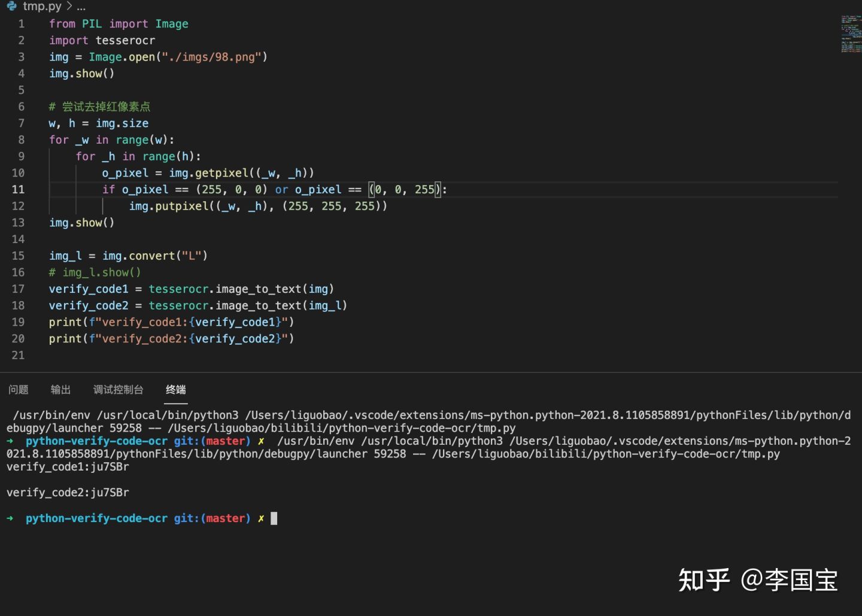Viewport: 862px width, 616px height.
Task: Click the print verify_code1 statement line 19
Action: [x=171, y=322]
